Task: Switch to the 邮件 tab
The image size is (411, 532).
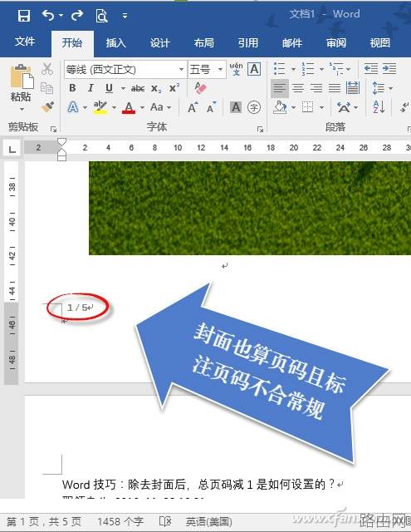Action: [292, 42]
